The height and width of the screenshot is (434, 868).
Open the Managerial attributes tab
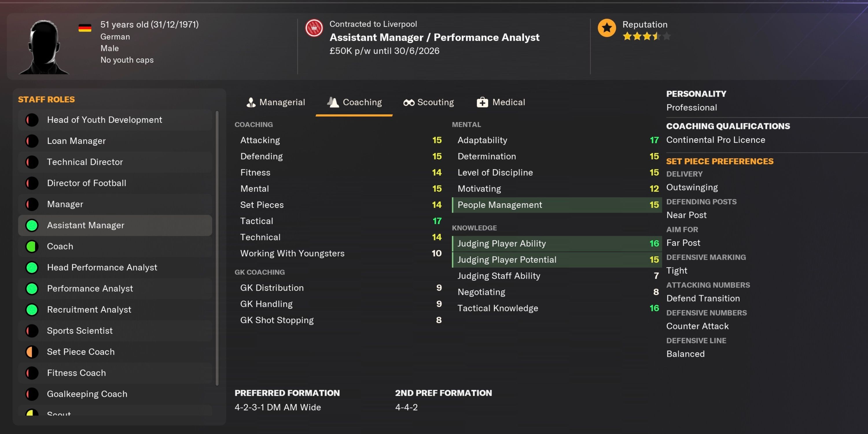[x=276, y=102]
